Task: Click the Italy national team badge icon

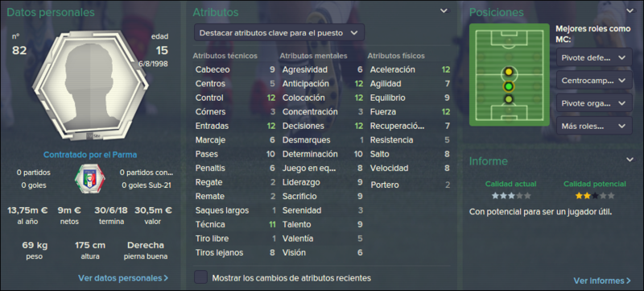Action: pyautogui.click(x=90, y=179)
